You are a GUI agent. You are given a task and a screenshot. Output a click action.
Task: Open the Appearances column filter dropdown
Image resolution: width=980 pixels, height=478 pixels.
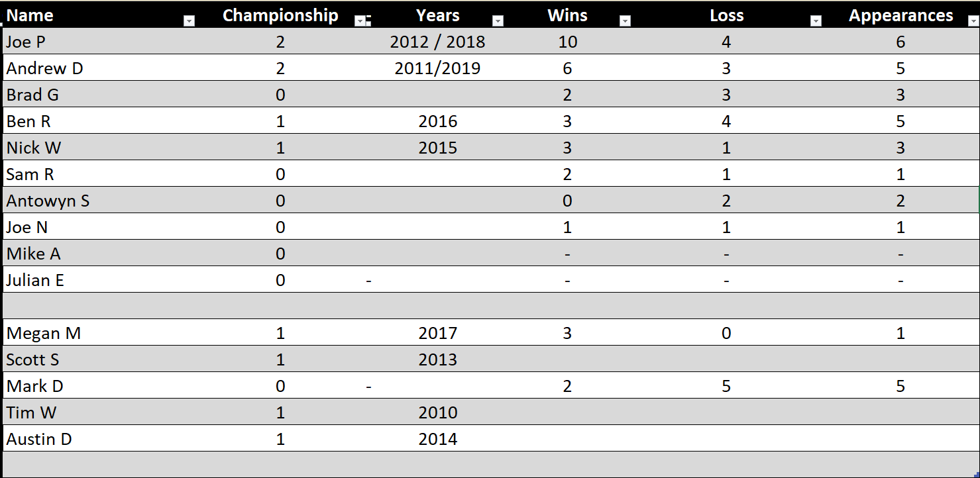point(973,21)
